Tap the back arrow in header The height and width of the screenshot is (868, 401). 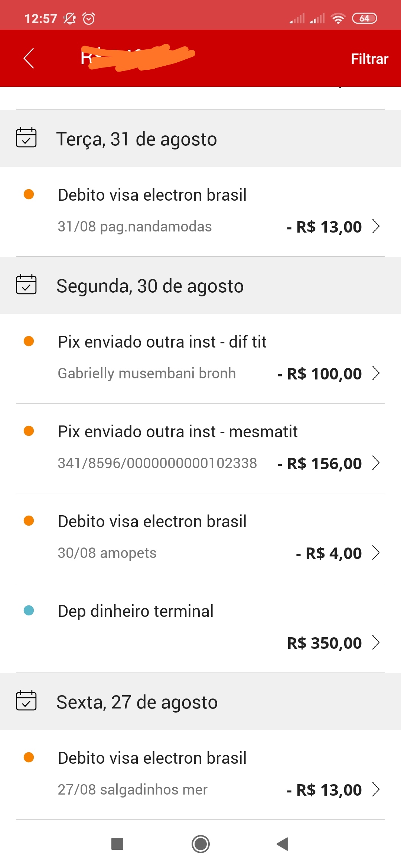pyautogui.click(x=29, y=58)
